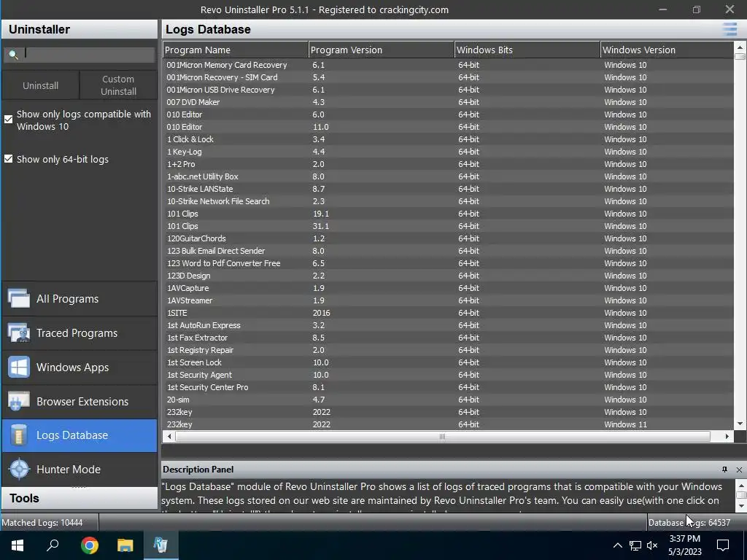Click the horizontal scroll left arrow
Image resolution: width=747 pixels, height=560 pixels.
point(169,436)
